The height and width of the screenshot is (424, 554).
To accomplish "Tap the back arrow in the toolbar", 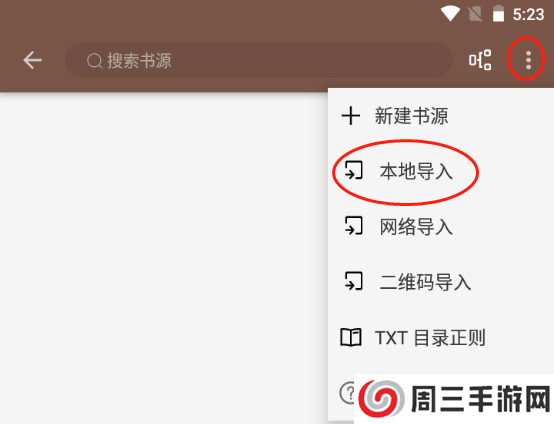I will click(x=33, y=60).
